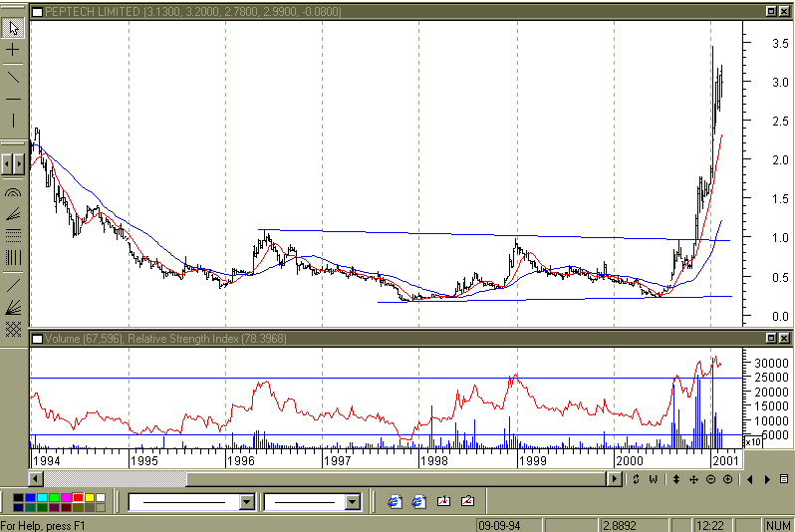Screen dimensions: 795x532
Task: Go to the next security using right triangle
Action: 767,479
